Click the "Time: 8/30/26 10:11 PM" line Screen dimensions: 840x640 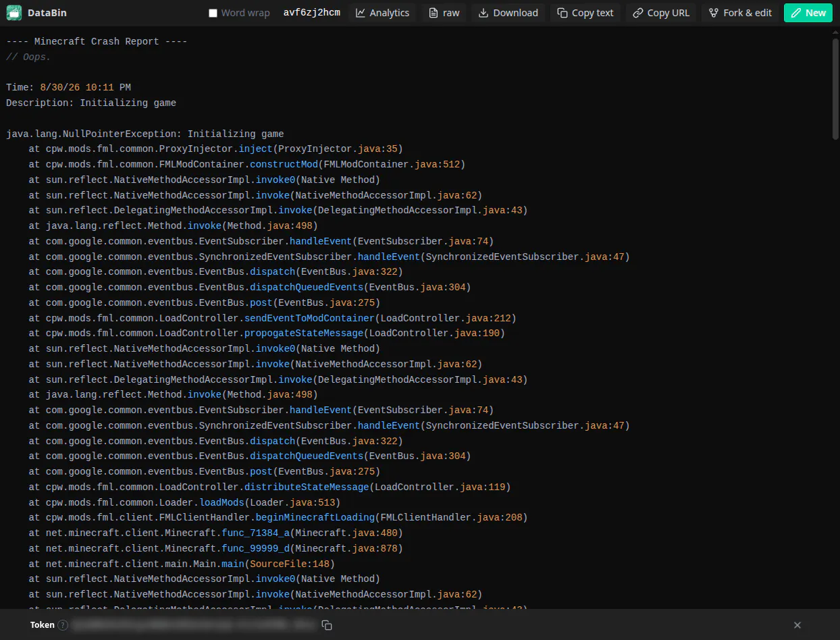(x=68, y=88)
